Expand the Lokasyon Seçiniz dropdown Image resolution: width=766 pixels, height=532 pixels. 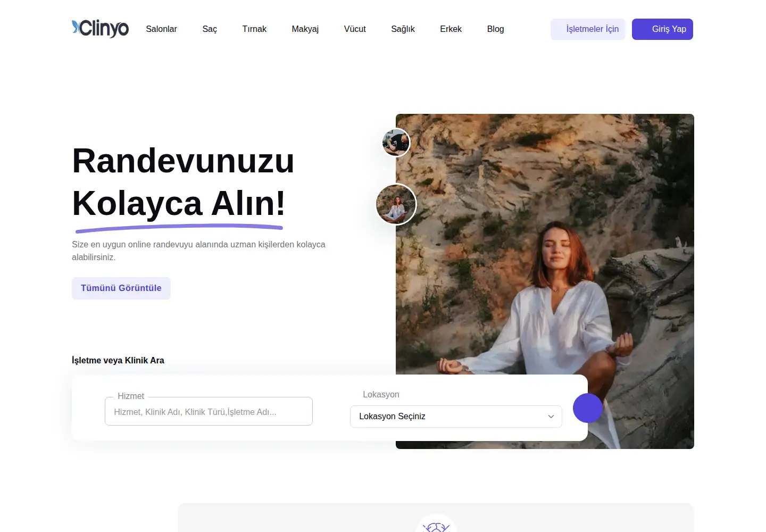[456, 417]
